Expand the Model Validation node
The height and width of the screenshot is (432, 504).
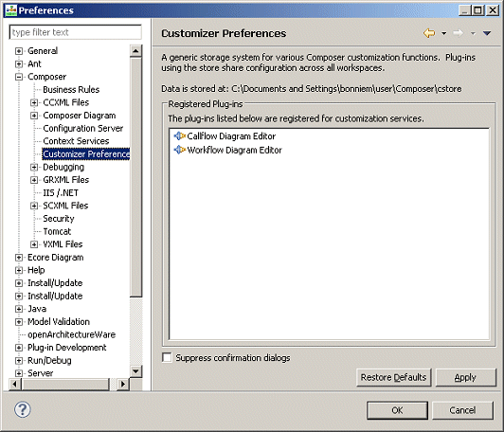coord(19,322)
